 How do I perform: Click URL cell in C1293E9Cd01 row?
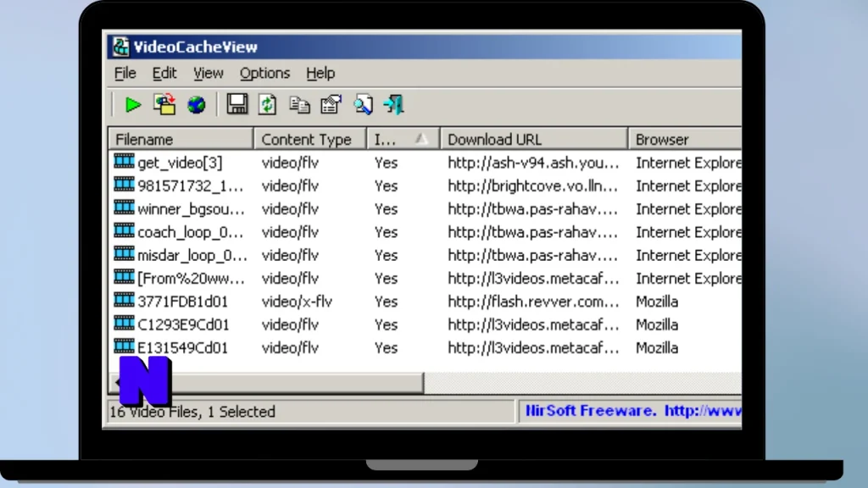coord(533,324)
